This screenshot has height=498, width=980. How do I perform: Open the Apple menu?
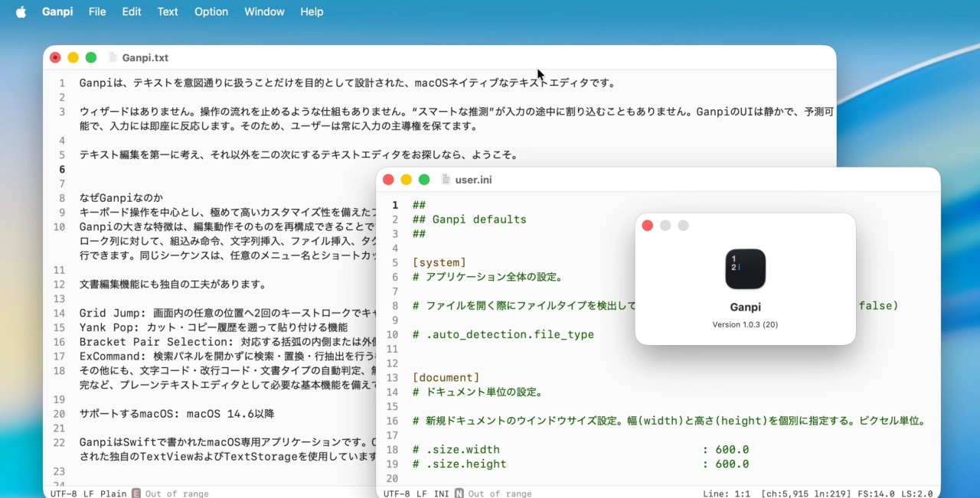pos(21,11)
